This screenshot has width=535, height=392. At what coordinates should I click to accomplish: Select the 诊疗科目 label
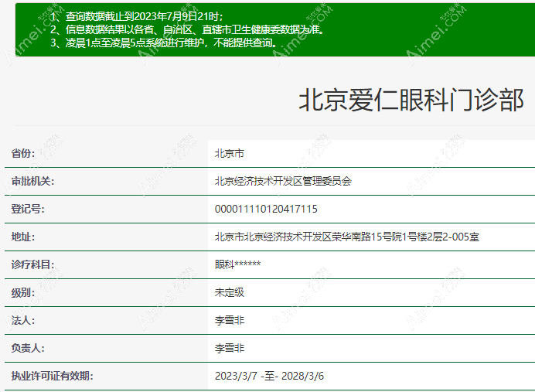pyautogui.click(x=32, y=264)
